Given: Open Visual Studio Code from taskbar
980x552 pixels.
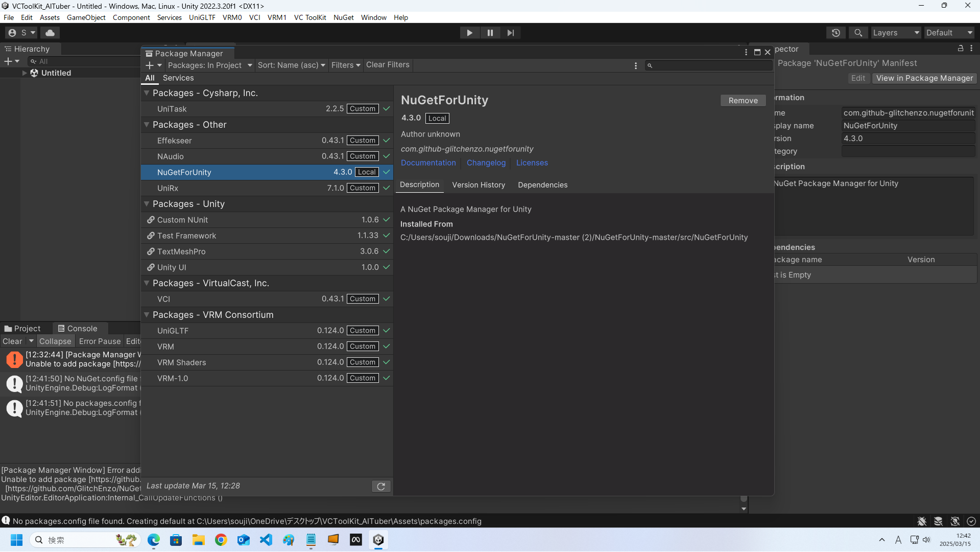Looking at the screenshot, I should point(266,540).
